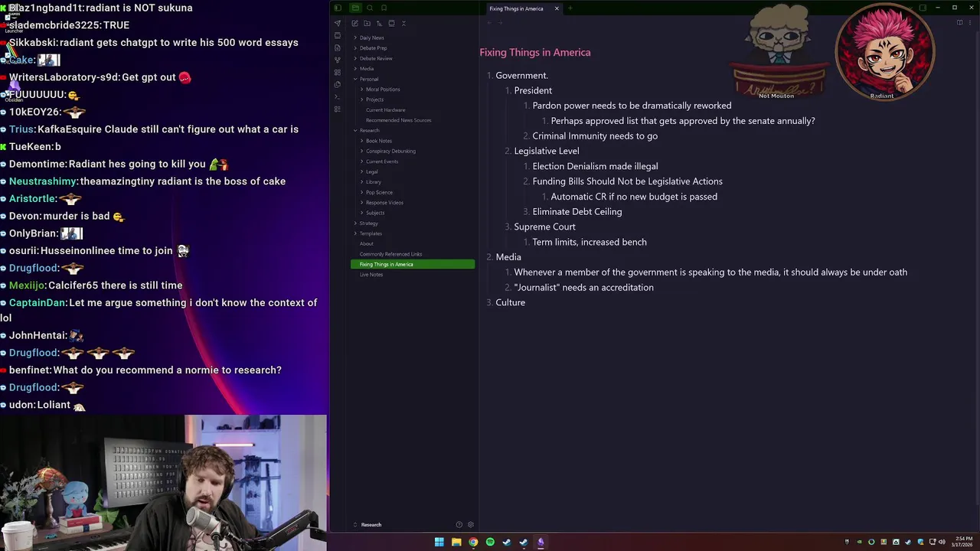
Task: Click the ribbon icon below the paper plane
Action: (338, 36)
